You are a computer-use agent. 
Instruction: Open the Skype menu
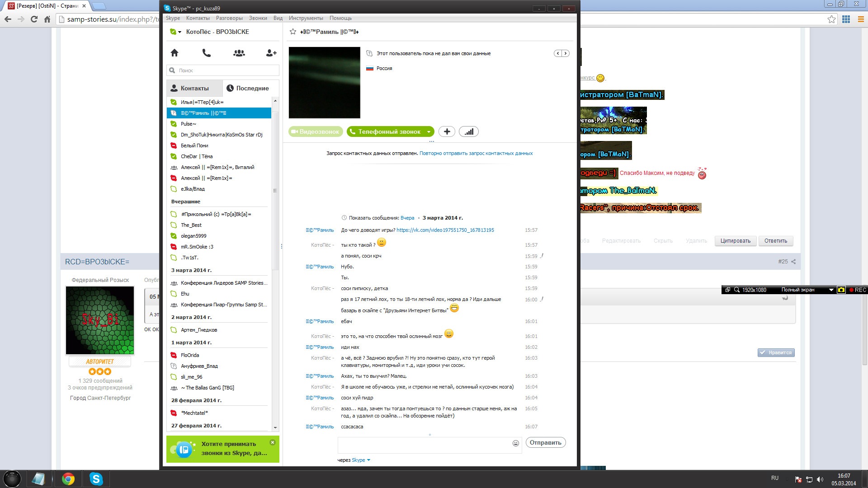tap(173, 18)
